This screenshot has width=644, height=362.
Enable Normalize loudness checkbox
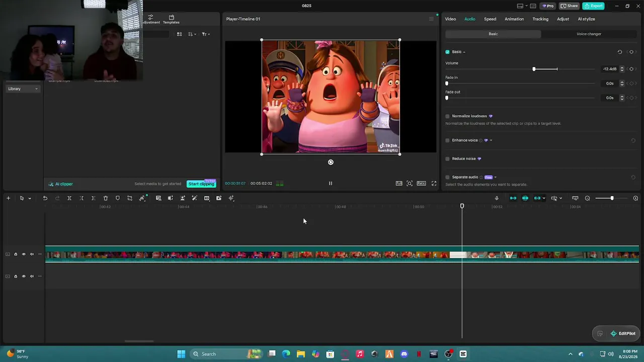[447, 116]
